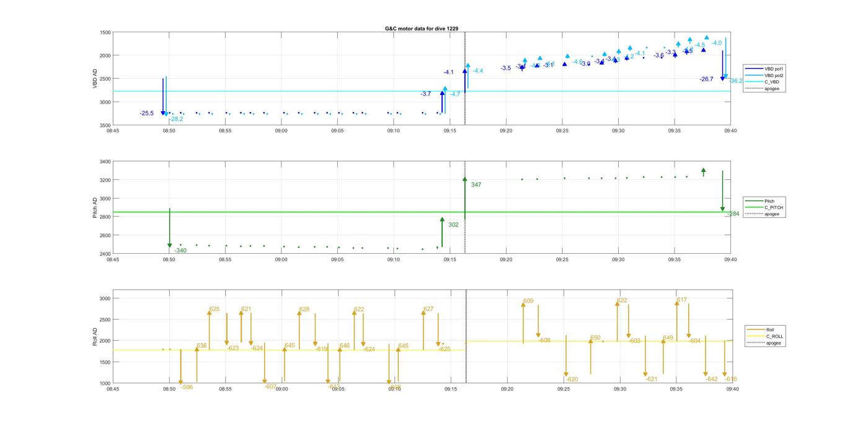Screen dimensions: 868x430
Task: Click the '-3.7' VBD data label
Action: (x=425, y=94)
